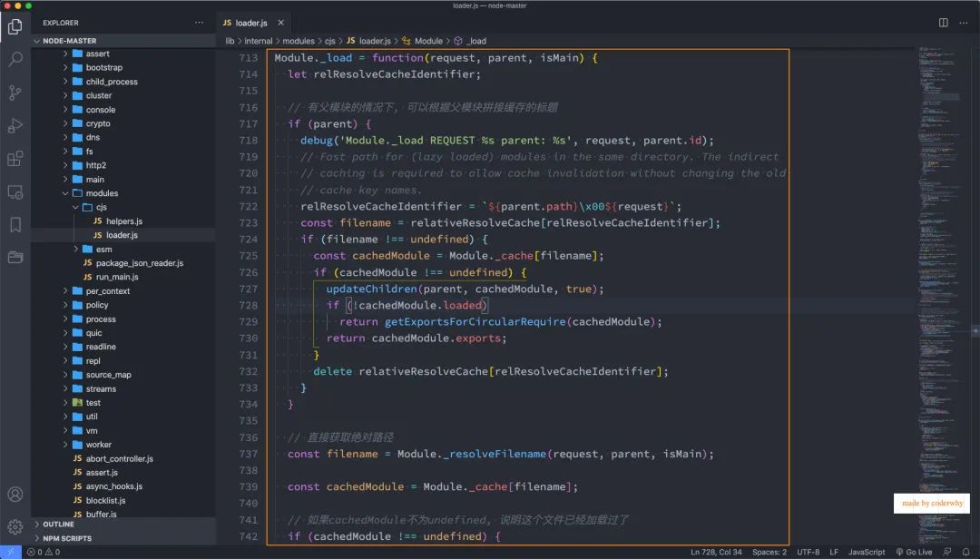Click line number 713 in gutter
This screenshot has height=559, width=980.
pos(248,57)
